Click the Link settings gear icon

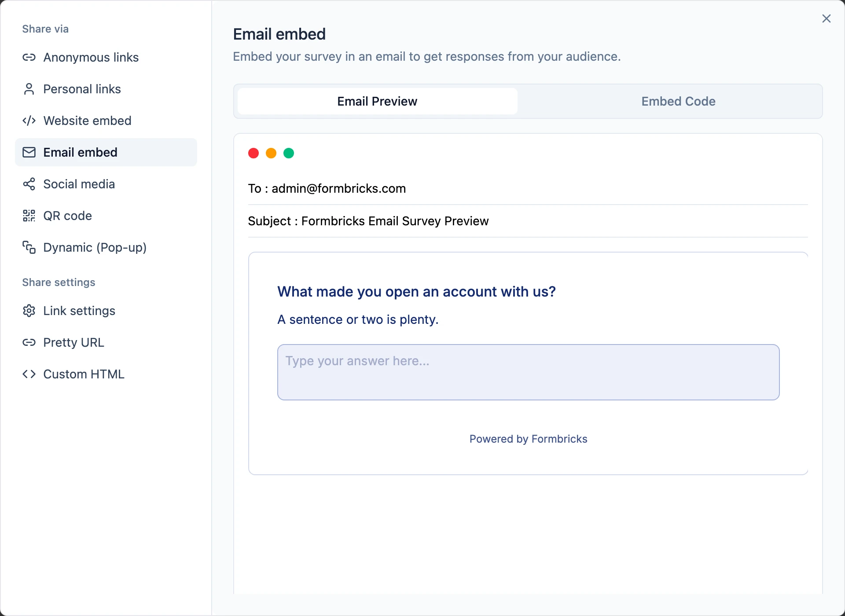[x=29, y=311]
